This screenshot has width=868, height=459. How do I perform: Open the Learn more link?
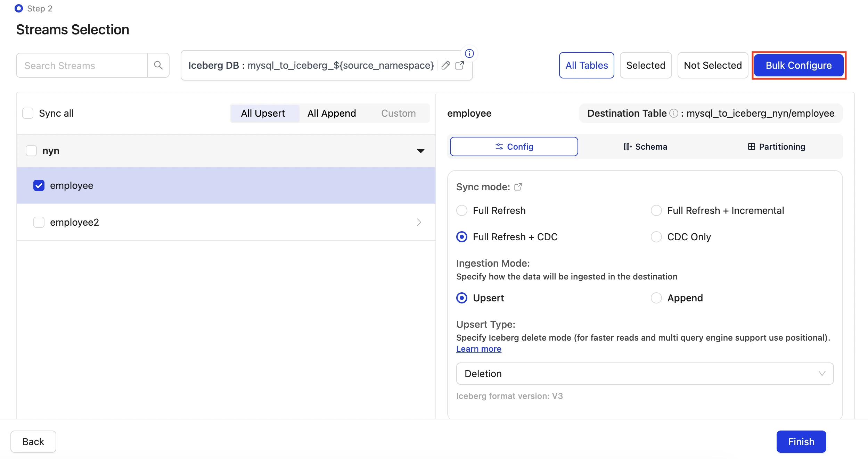tap(479, 349)
